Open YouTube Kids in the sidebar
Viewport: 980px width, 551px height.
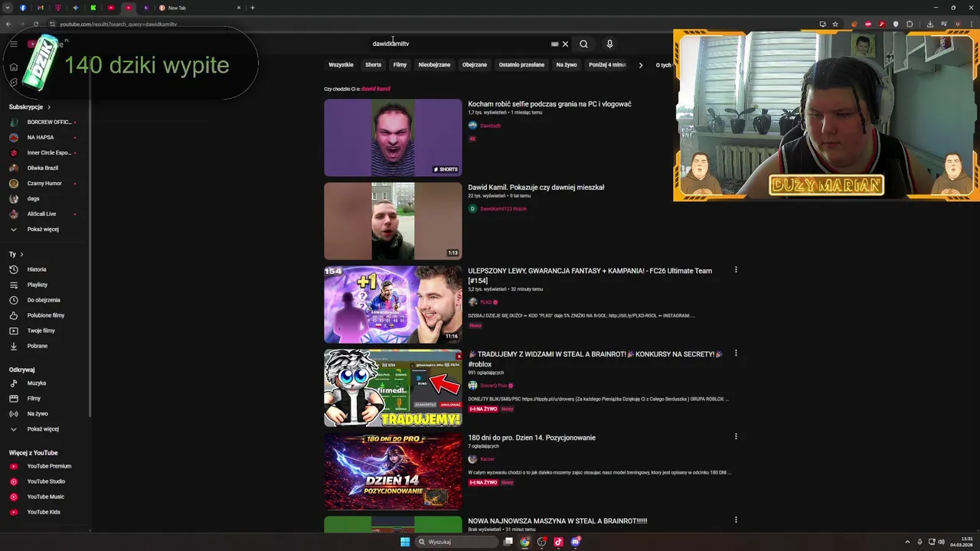click(x=44, y=512)
